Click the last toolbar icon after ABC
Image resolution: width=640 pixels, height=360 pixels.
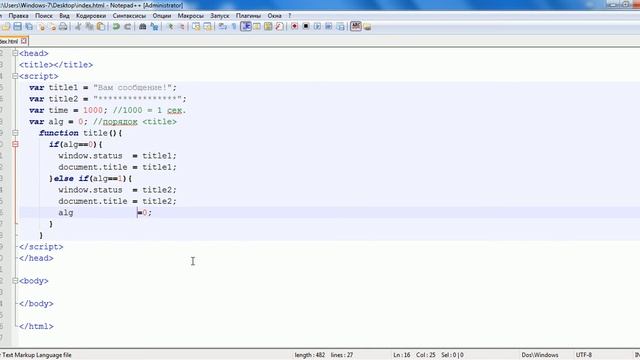click(x=367, y=27)
